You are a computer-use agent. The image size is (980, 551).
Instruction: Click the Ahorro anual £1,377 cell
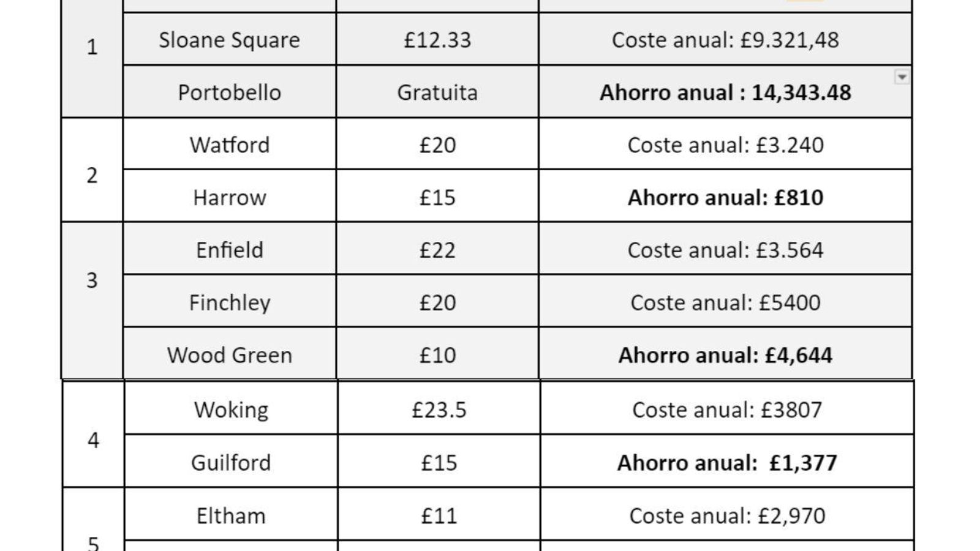tap(726, 462)
